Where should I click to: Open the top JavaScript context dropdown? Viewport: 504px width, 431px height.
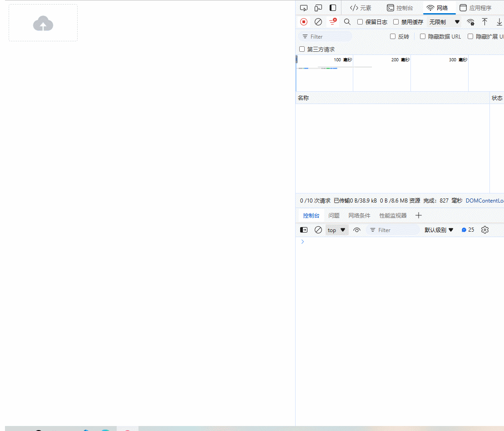(x=337, y=230)
